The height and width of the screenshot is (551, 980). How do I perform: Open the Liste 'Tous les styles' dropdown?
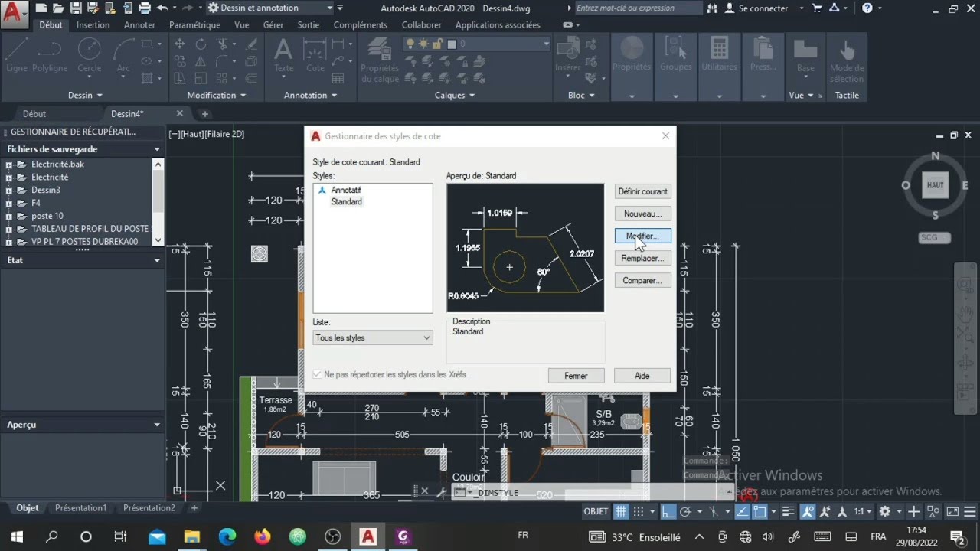(x=373, y=337)
